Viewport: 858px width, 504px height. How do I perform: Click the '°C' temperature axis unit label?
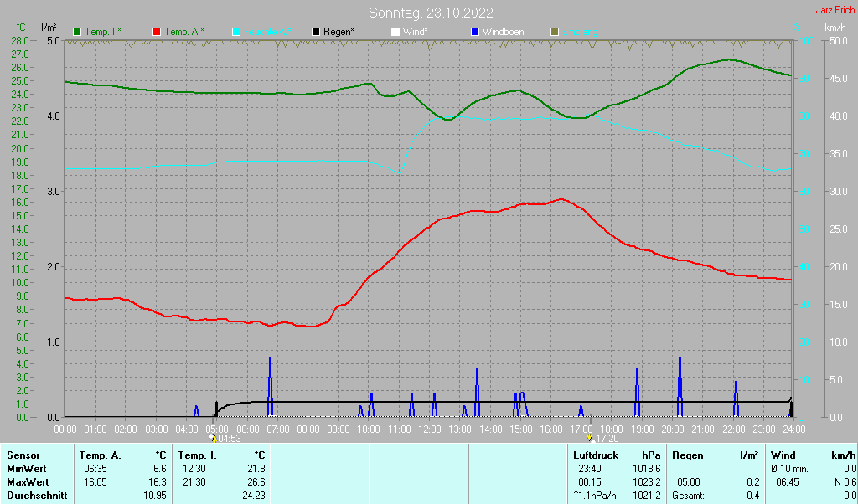[x=21, y=28]
